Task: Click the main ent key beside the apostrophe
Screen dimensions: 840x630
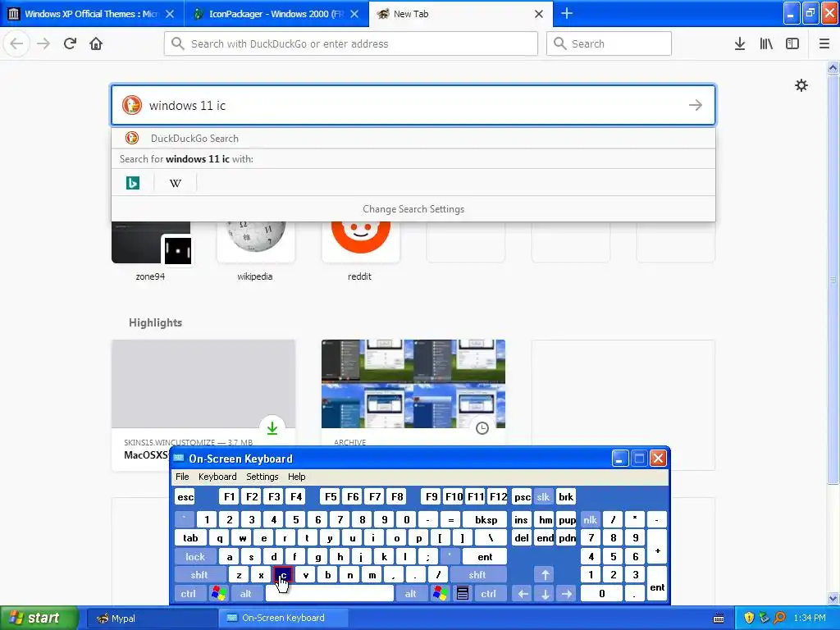Action: coord(485,557)
